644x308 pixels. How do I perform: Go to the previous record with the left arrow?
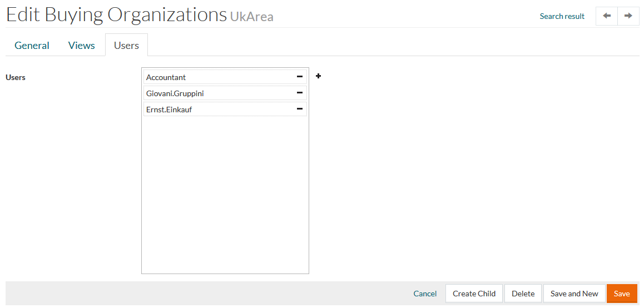[606, 16]
